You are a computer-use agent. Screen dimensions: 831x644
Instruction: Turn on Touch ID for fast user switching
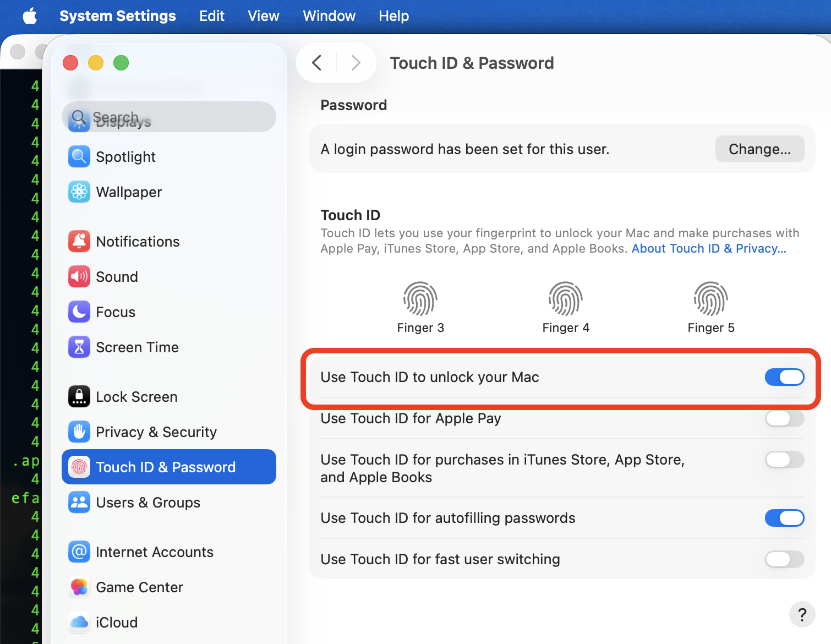(784, 559)
